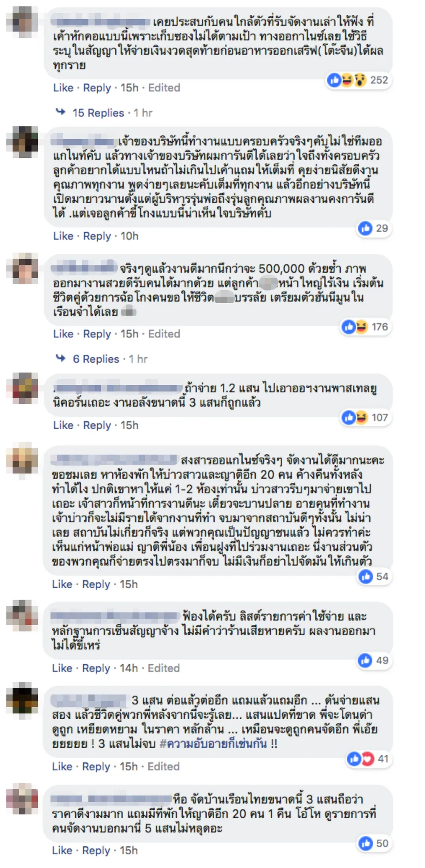Screen dimensions: 425x868
Task: Click the hashtag #ความอับอายก็เช่นกัน
Action: tap(213, 743)
